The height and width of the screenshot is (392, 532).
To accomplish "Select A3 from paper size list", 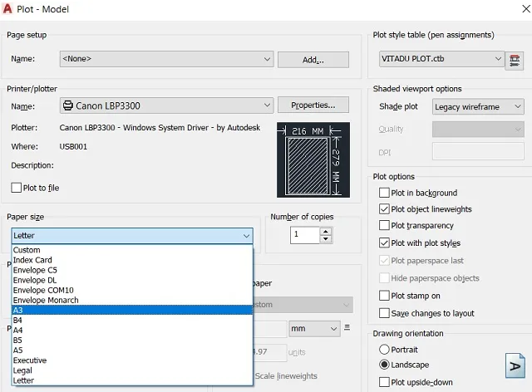I will 18,310.
